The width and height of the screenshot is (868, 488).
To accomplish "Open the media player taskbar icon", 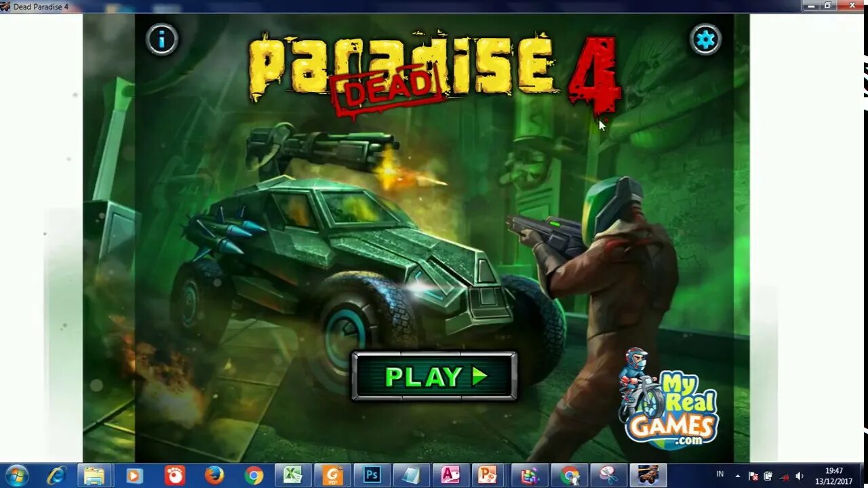I will (134, 475).
